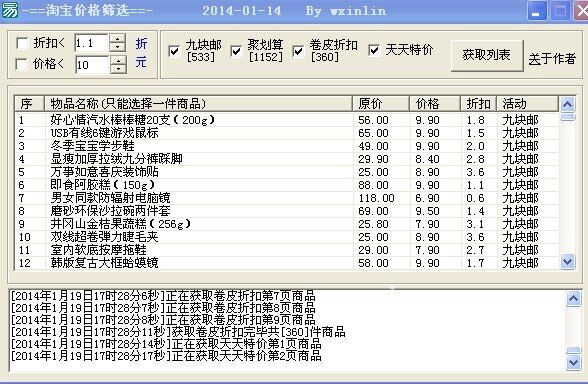588x384 pixels.
Task: Select row 双线超卷弹力睫毛夹
Action: 287,237
